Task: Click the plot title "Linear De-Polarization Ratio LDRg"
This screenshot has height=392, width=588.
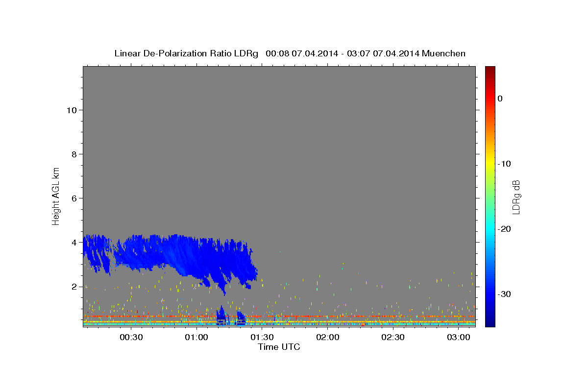Action: (x=186, y=53)
